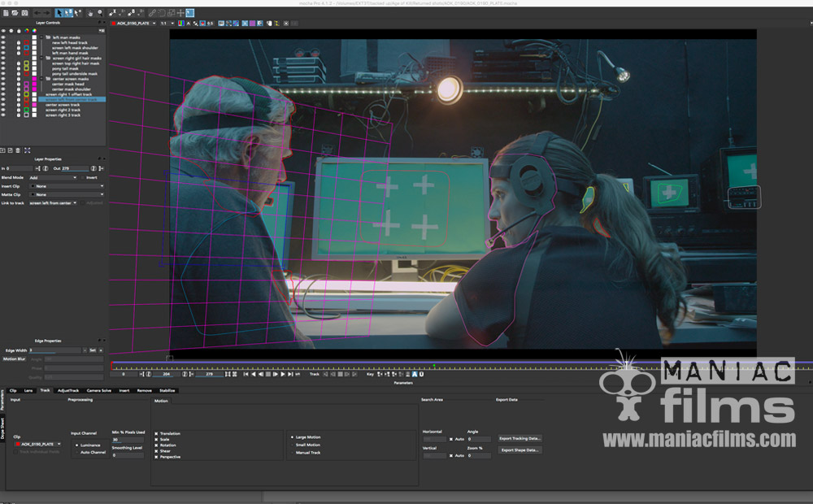Click the magenta fill swatch of 'center mask head'
The height and width of the screenshot is (504, 813).
point(34,84)
